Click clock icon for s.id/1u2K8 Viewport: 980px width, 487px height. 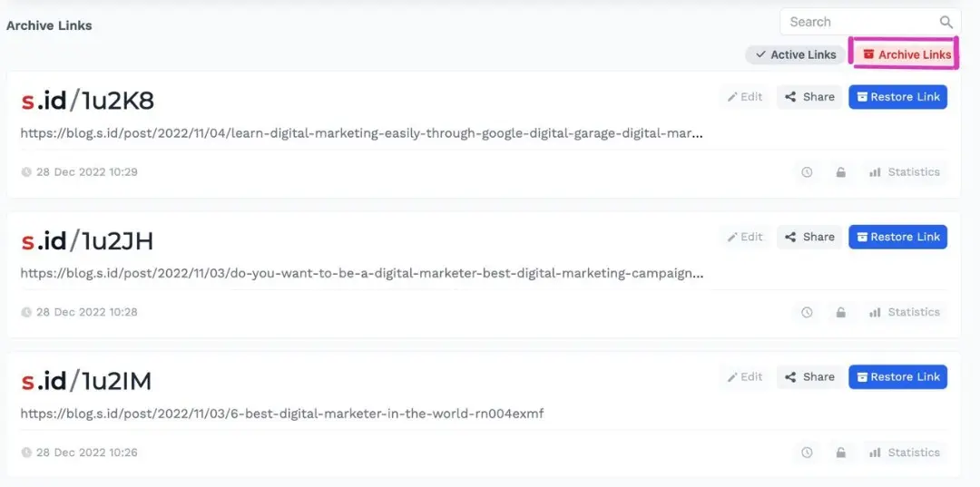(x=807, y=172)
